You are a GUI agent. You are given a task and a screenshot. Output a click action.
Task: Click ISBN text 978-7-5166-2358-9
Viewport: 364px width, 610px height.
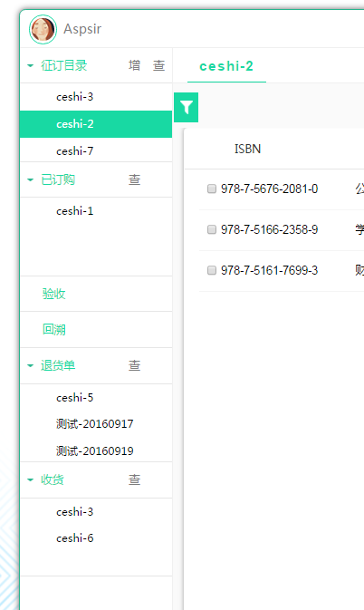click(269, 229)
